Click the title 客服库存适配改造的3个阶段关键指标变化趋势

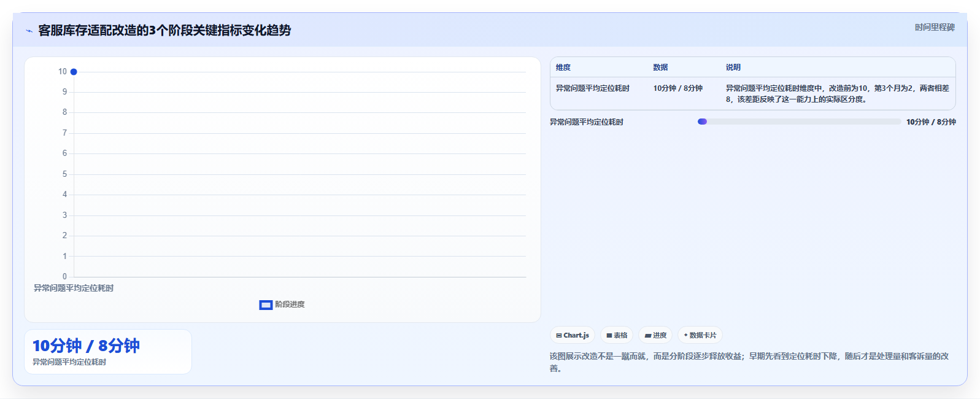pyautogui.click(x=164, y=30)
